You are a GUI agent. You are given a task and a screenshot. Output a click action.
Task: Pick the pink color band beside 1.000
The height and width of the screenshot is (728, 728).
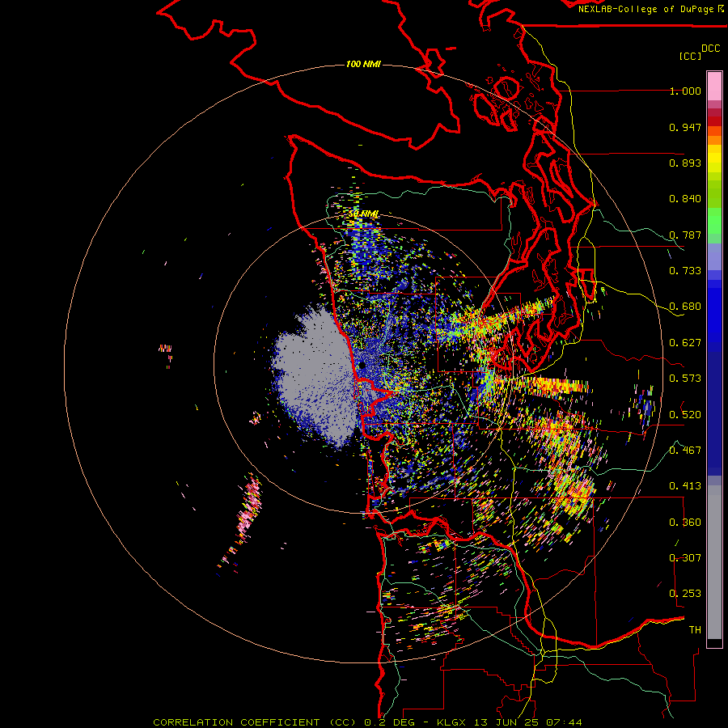pos(714,87)
